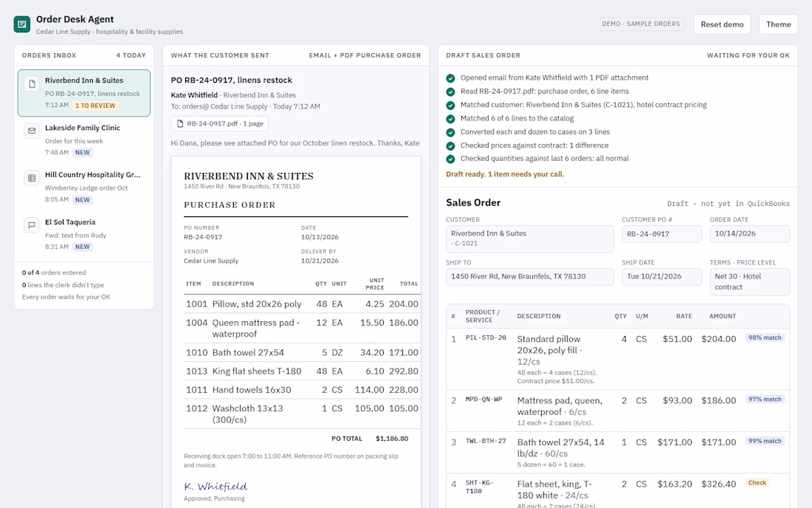This screenshot has width=812, height=508.
Task: Click the Order Date field 10/14/2026
Action: tap(749, 234)
